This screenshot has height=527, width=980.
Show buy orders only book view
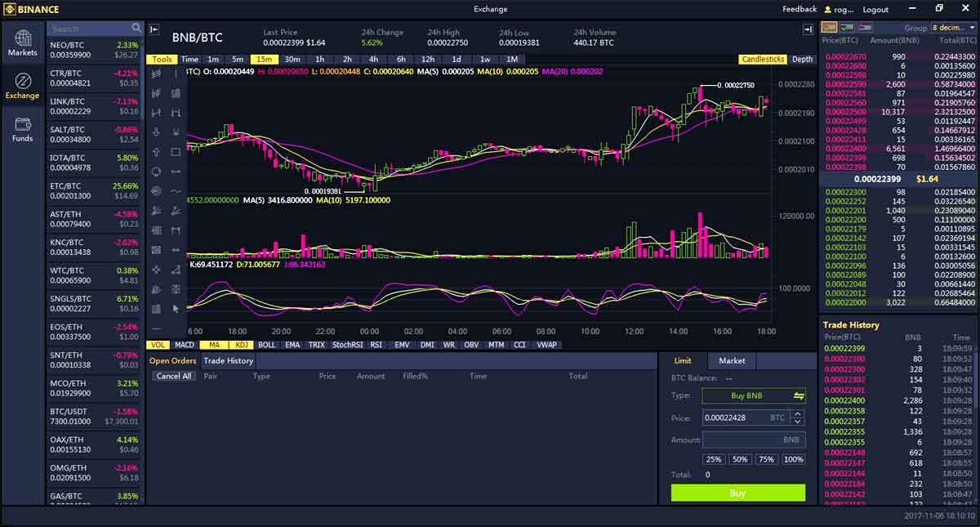tap(847, 27)
